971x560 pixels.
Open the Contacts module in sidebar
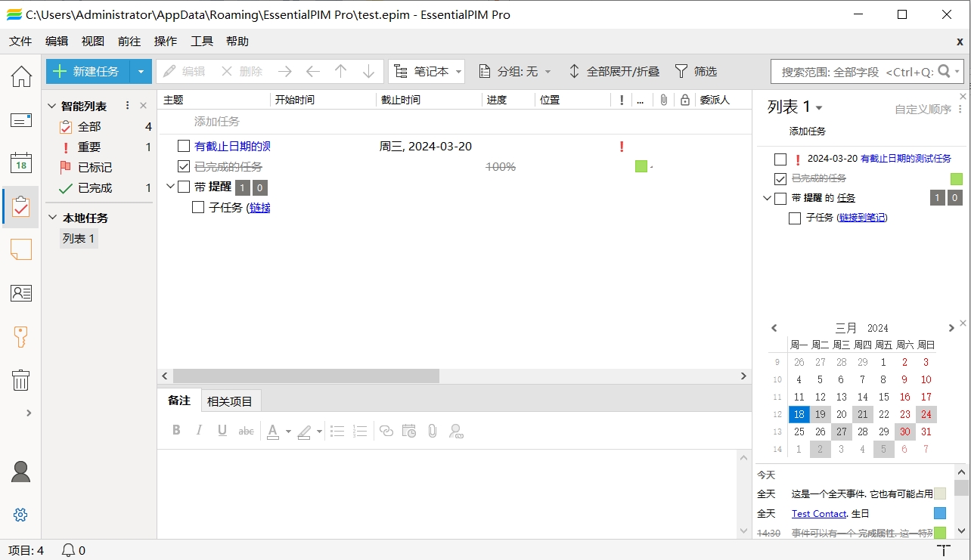[x=21, y=293]
